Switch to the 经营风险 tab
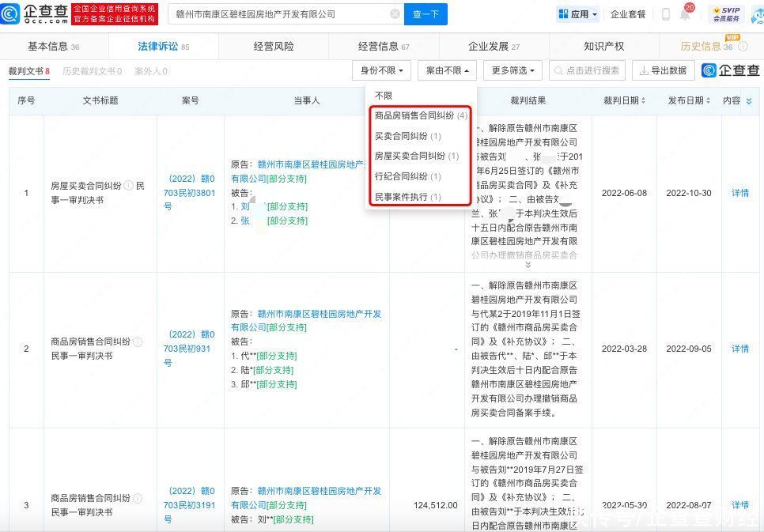The width and height of the screenshot is (764, 532). 274,47
